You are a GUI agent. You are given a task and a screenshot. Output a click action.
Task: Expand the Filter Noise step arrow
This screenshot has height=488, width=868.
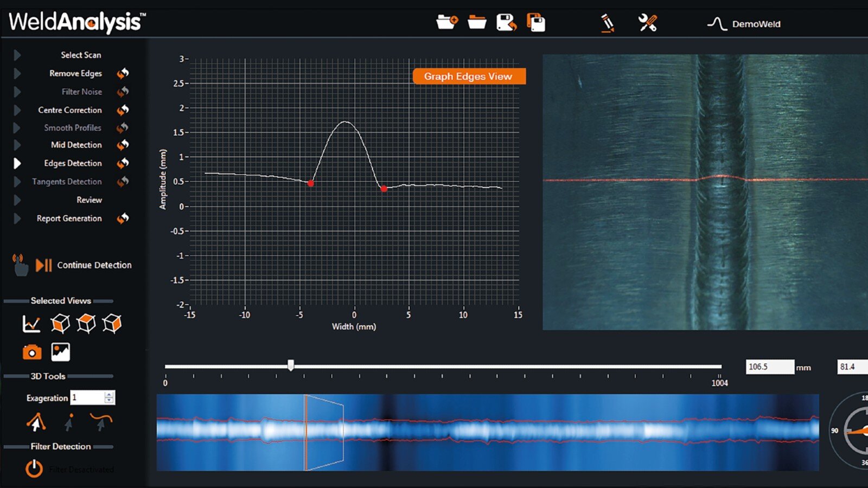17,92
